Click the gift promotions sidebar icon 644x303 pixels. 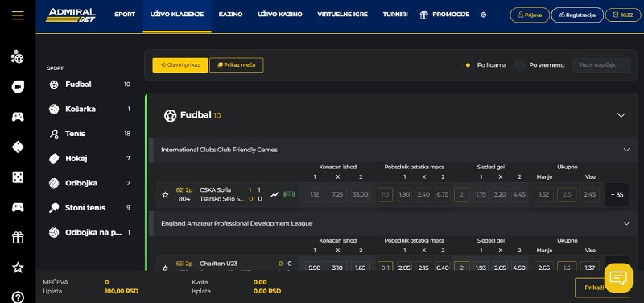tap(18, 237)
